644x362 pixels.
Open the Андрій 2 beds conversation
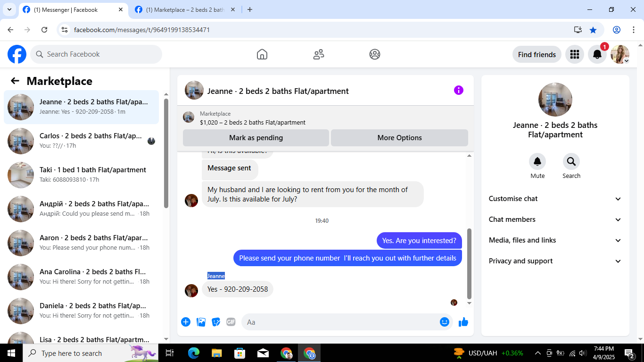pos(82,209)
